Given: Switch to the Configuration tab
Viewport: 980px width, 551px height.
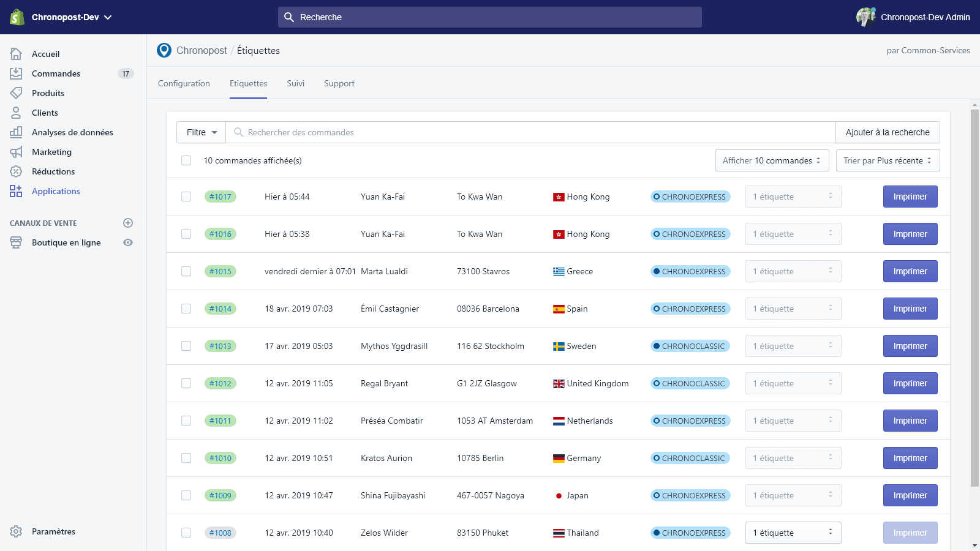Looking at the screenshot, I should tap(184, 83).
